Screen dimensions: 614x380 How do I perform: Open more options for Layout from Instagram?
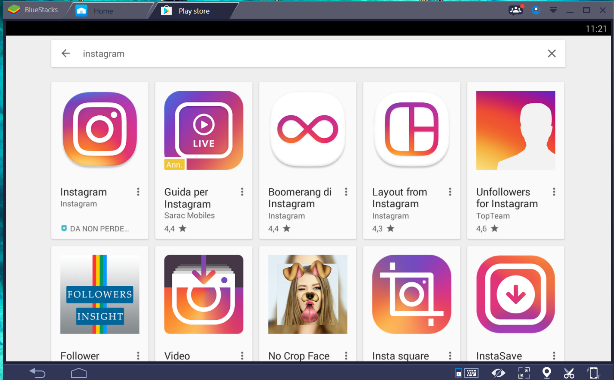(x=450, y=192)
